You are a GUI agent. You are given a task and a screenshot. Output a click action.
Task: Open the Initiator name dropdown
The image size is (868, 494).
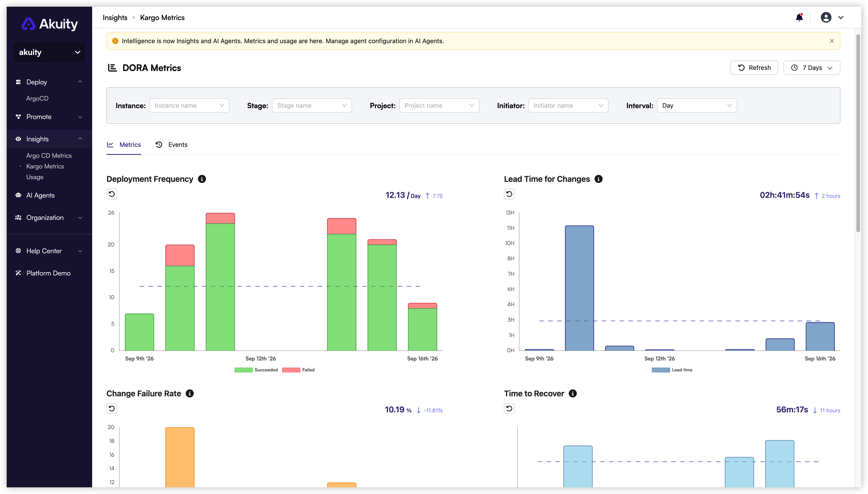568,105
